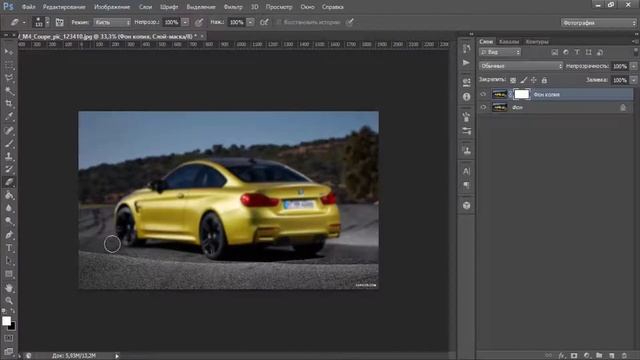Switch to the Контуры tab
This screenshot has width=640, height=360.
click(x=537, y=42)
